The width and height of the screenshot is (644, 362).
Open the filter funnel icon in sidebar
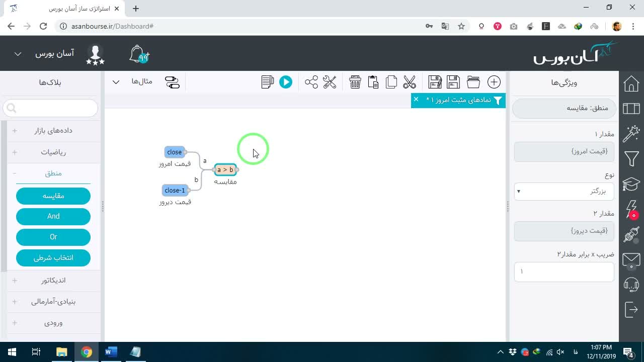(631, 159)
